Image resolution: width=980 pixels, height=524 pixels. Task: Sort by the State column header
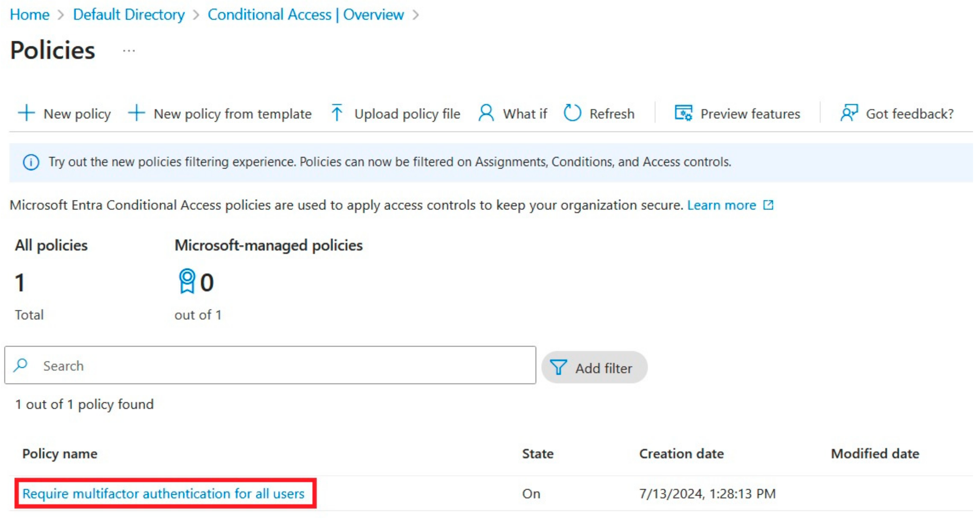pos(538,454)
